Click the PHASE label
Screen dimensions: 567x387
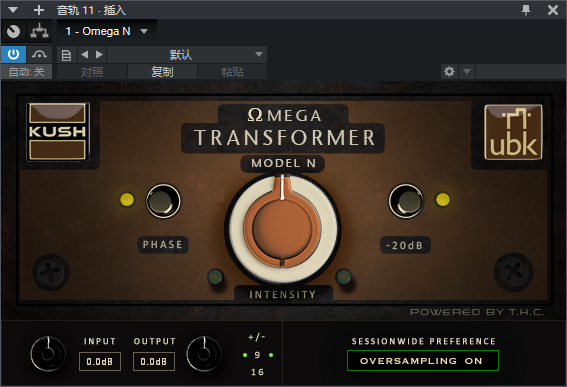(163, 245)
